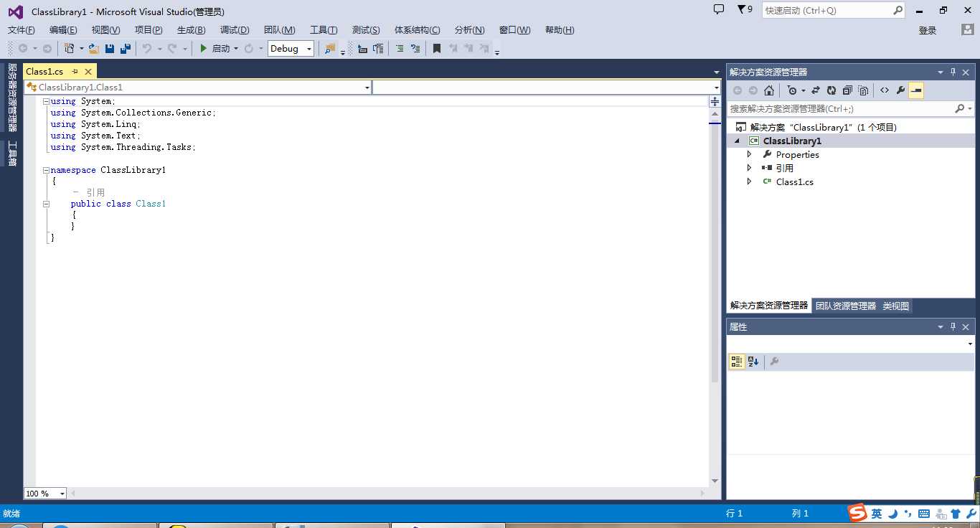Click the View Code angle-brackets icon

pyautogui.click(x=885, y=90)
